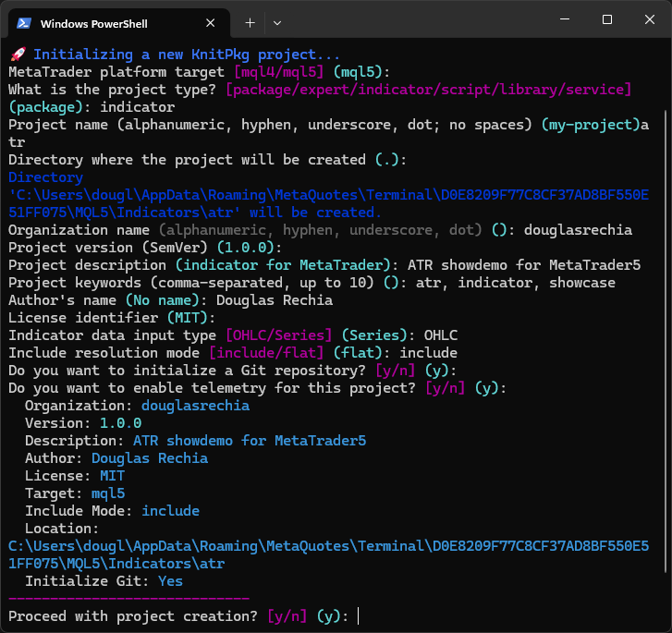Open a new tab with the plus button
The image size is (672, 633).
click(x=250, y=22)
